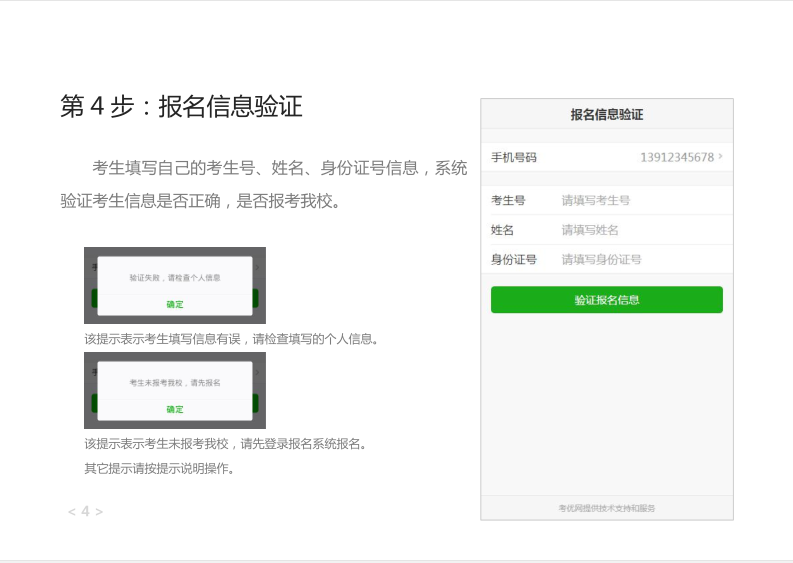Click the 姓名 field label
793x563 pixels.
(x=502, y=230)
